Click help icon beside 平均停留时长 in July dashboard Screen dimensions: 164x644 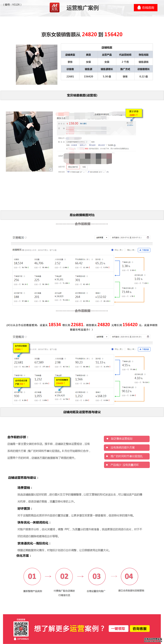(92, 259)
